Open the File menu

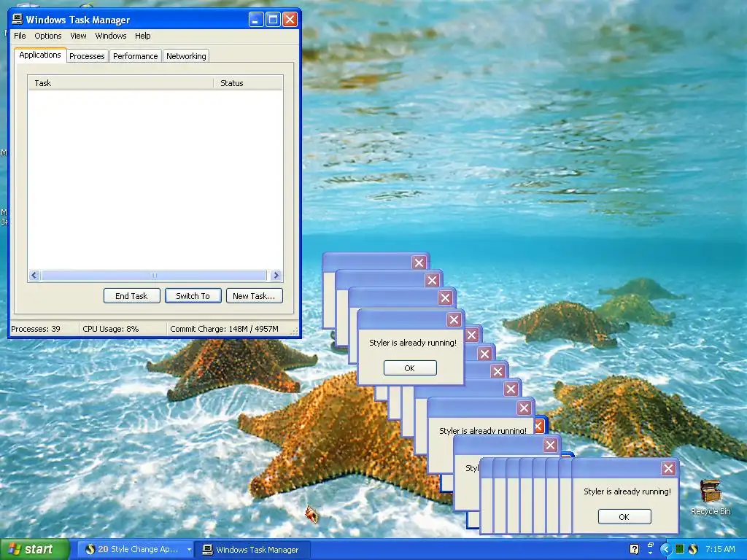(20, 36)
